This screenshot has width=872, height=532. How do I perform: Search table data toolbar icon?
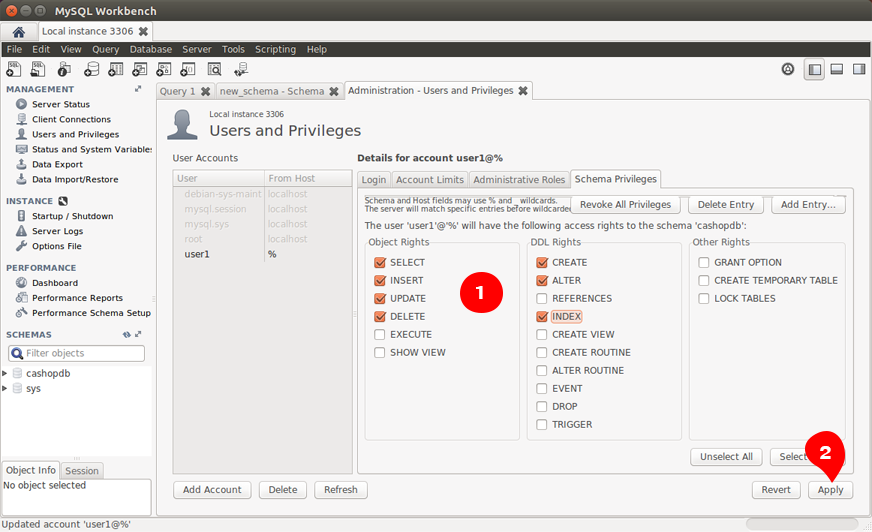click(214, 69)
